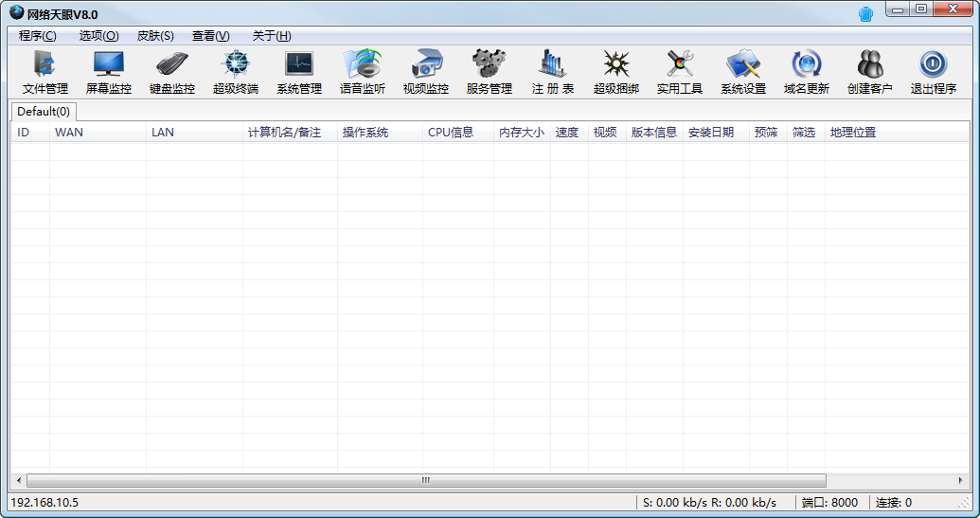Screen dimensions: 980x518
Task: Open the 查看(V) menu
Action: pos(210,36)
